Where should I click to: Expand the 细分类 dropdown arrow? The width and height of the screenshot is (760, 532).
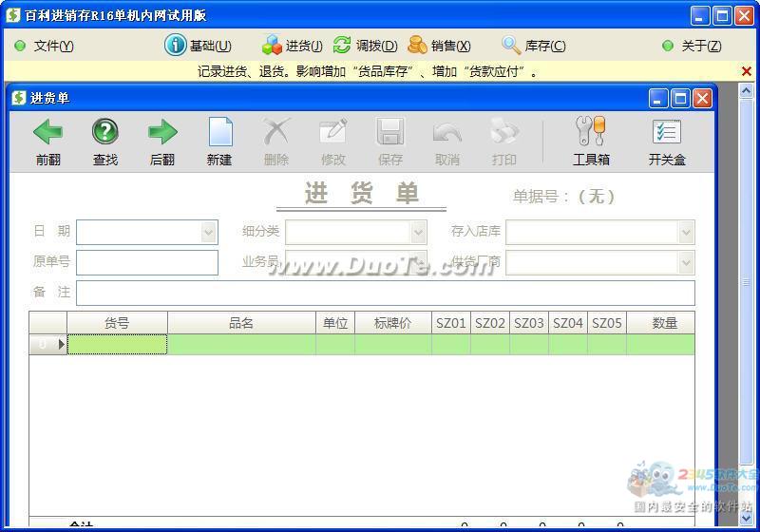(418, 233)
